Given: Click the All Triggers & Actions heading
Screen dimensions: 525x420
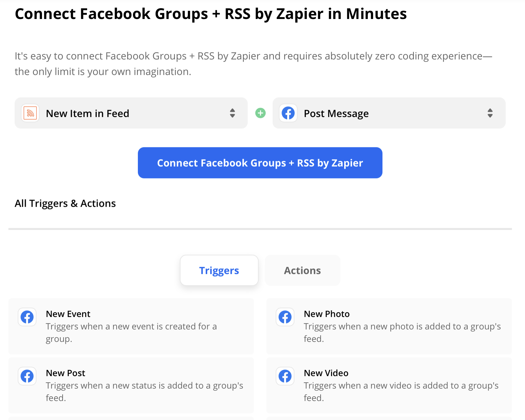Looking at the screenshot, I should (x=65, y=203).
